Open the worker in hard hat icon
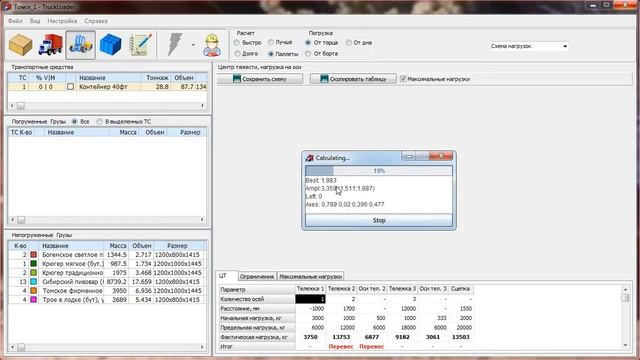This screenshot has width=640, height=360. coord(212,45)
